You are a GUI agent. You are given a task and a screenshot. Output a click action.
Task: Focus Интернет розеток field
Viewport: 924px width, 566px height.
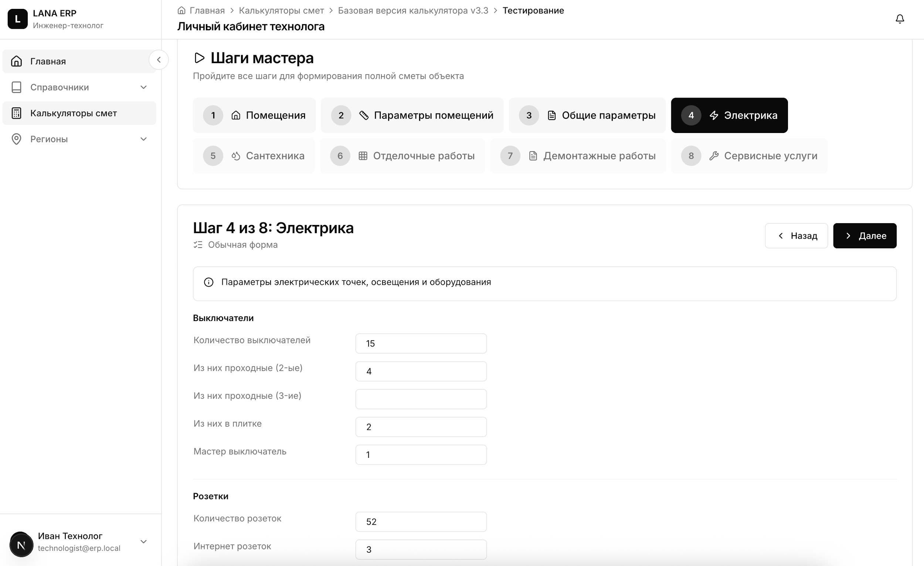421,549
